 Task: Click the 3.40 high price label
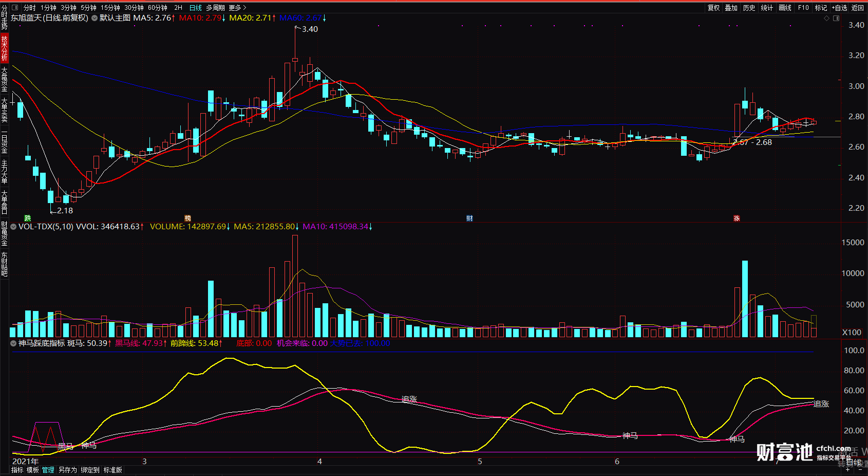click(310, 29)
